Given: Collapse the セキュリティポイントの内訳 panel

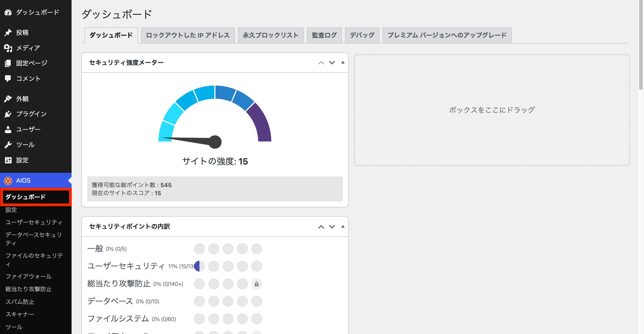Looking at the screenshot, I should 343,227.
